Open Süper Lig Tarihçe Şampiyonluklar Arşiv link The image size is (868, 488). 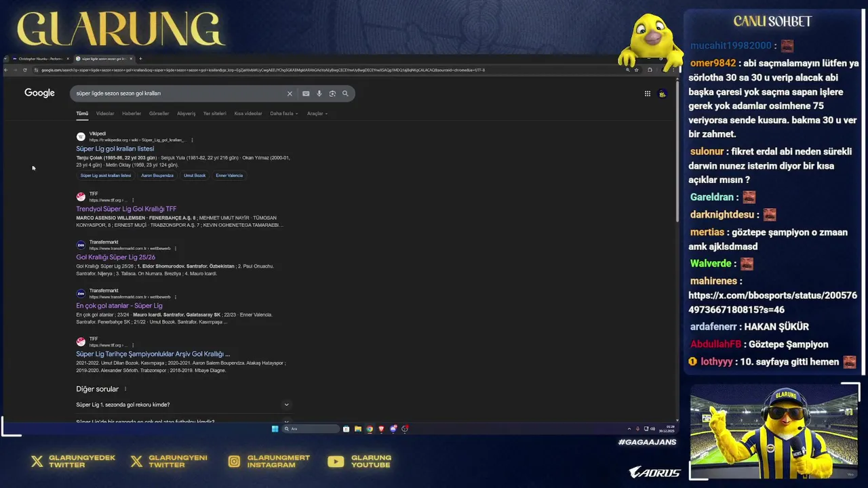pyautogui.click(x=153, y=354)
